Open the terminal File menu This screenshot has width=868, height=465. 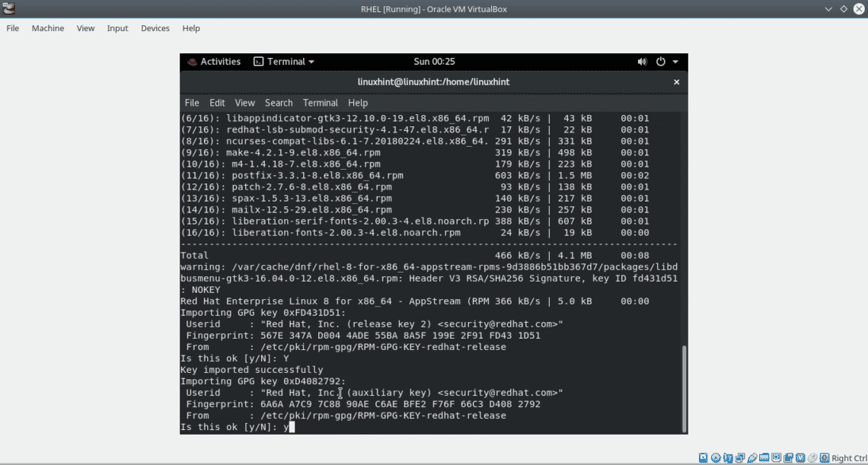pyautogui.click(x=192, y=103)
